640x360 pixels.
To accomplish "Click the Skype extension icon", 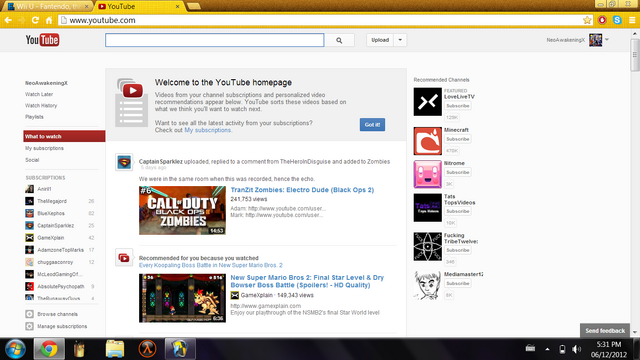I will [x=617, y=20].
